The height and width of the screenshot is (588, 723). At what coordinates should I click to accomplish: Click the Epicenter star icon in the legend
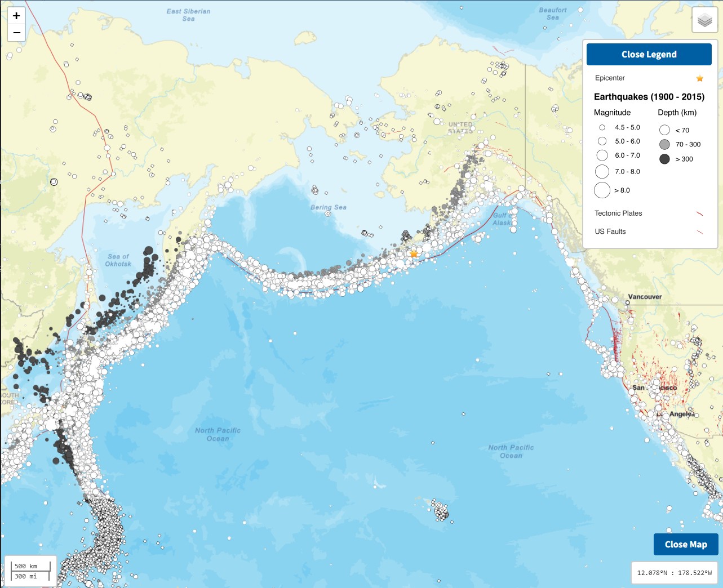[x=699, y=78]
